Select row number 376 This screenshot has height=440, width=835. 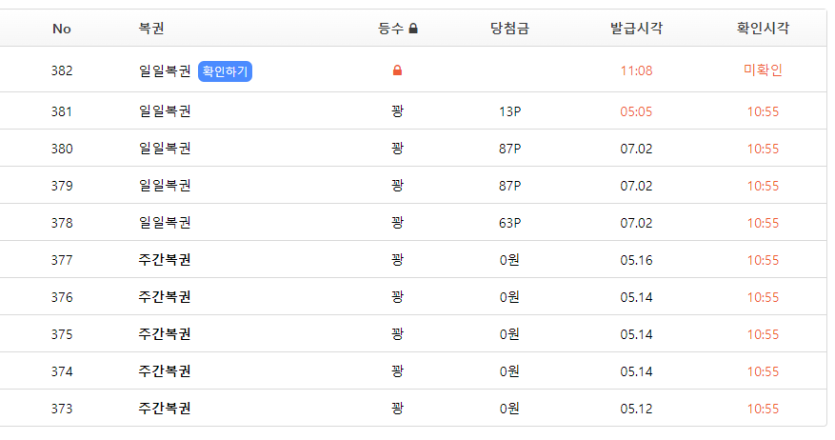click(x=62, y=297)
